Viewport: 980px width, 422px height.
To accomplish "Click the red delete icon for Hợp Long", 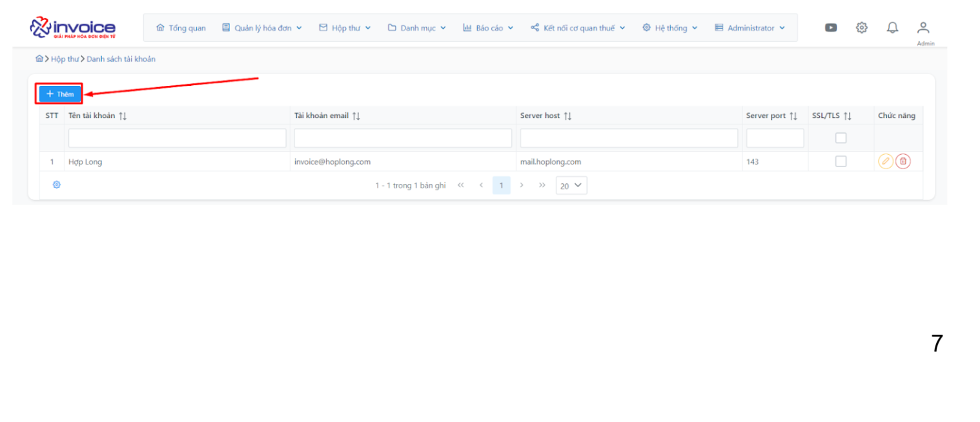I will coord(903,161).
